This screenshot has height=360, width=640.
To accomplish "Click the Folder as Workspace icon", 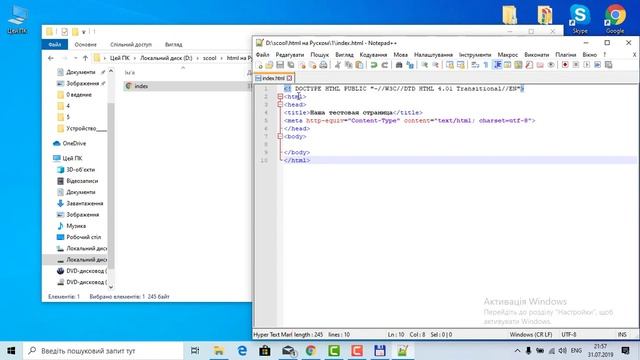I will pyautogui.click(x=540, y=65).
